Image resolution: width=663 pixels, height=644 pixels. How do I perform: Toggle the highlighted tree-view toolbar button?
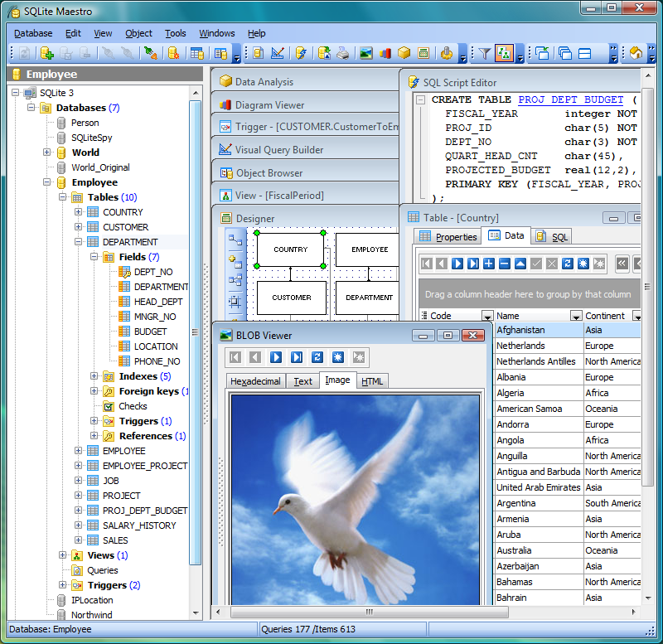[x=504, y=53]
